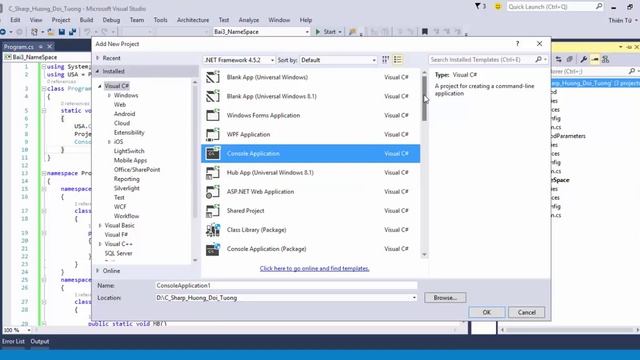Select the SQL Server category
This screenshot has height=360, width=640.
[118, 253]
